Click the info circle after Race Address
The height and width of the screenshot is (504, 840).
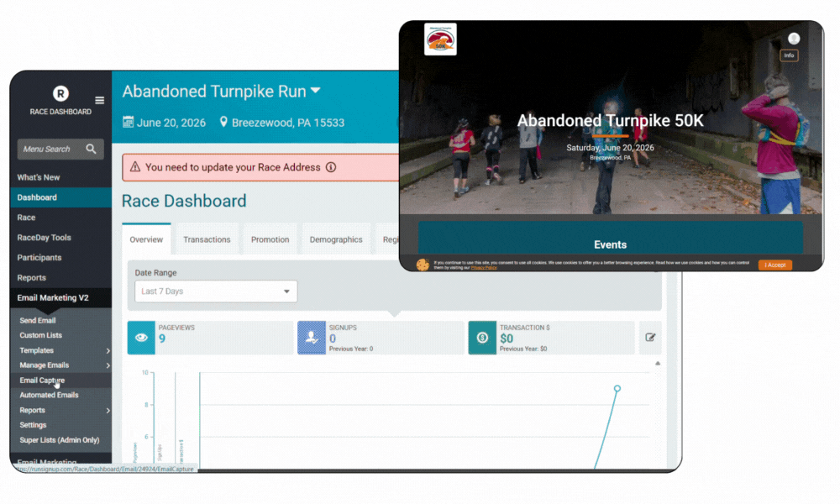point(331,167)
